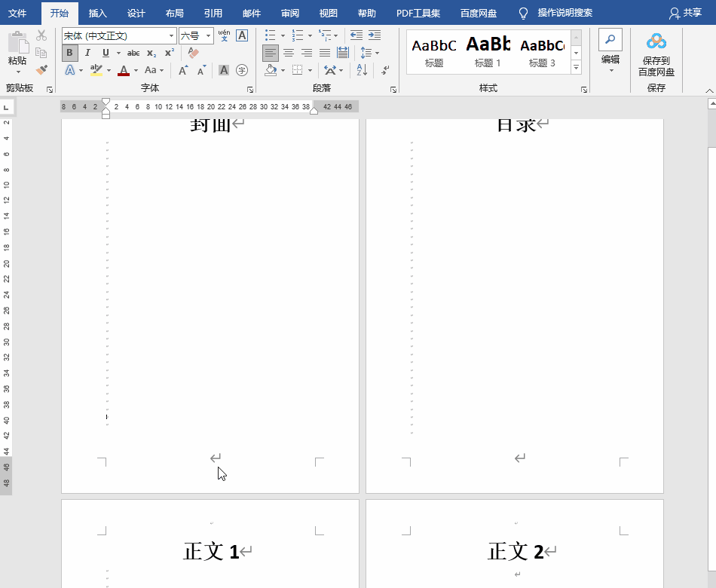Collapse the ribbon arrow
The width and height of the screenshot is (716, 588).
tap(709, 90)
